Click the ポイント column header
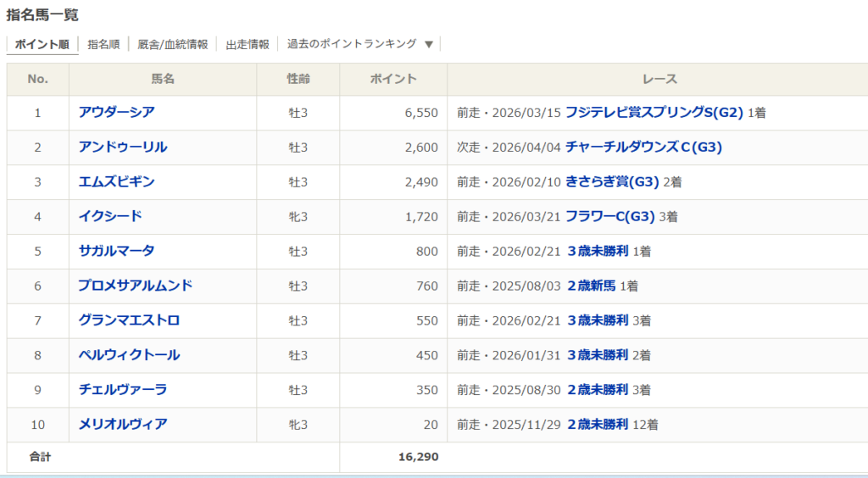The height and width of the screenshot is (478, 868). coord(393,79)
